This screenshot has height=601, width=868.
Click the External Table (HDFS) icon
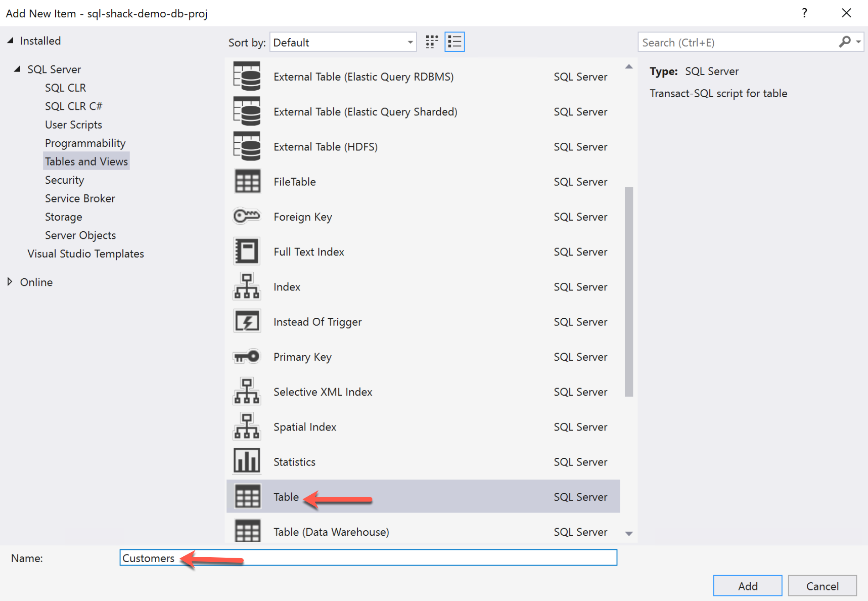click(x=246, y=146)
